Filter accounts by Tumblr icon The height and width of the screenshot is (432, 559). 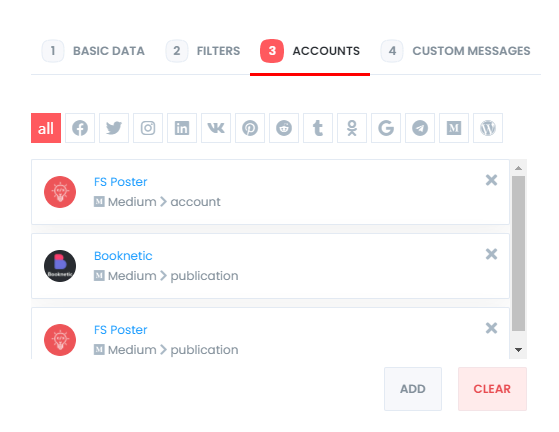pyautogui.click(x=318, y=128)
